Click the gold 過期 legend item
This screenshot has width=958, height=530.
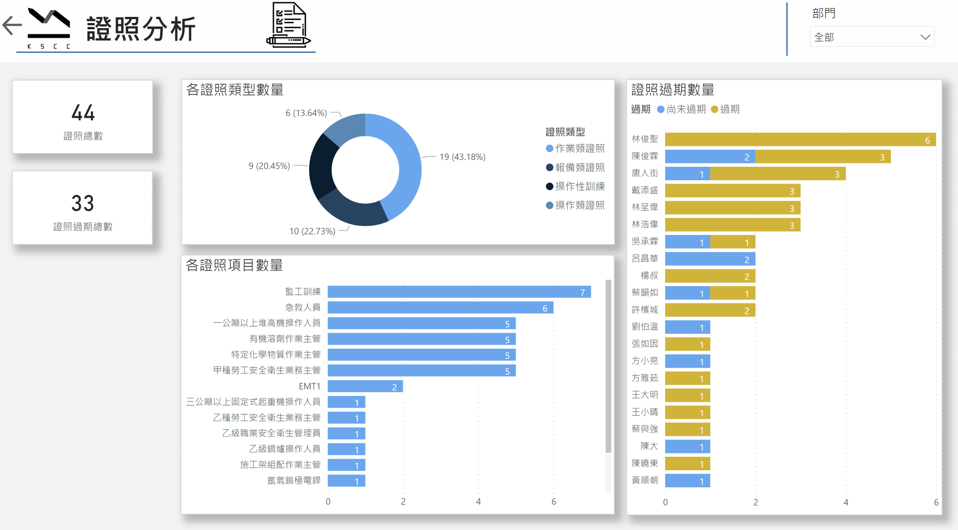tap(725, 109)
